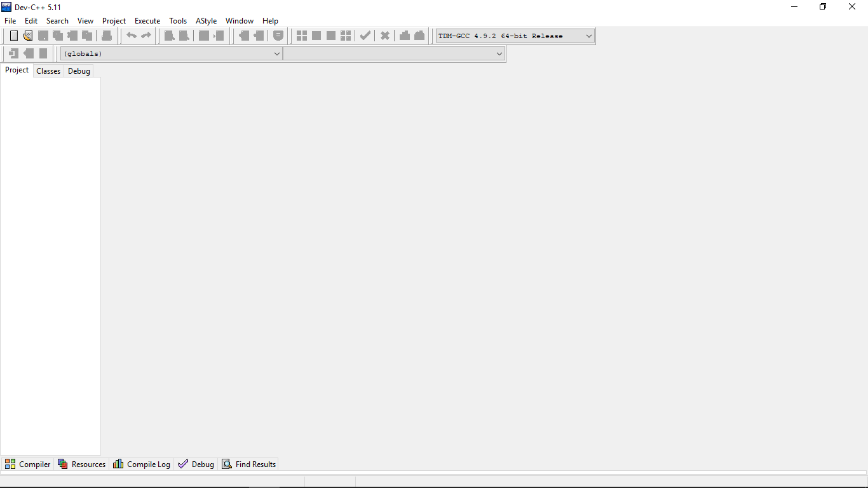Click the first icon on the second toolbar row
This screenshot has height=488, width=868.
(14, 53)
